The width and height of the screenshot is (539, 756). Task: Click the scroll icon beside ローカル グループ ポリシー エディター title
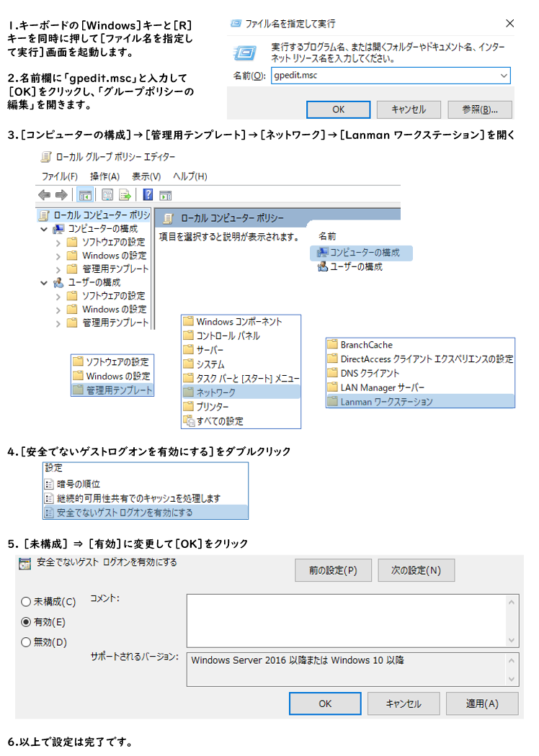46,157
